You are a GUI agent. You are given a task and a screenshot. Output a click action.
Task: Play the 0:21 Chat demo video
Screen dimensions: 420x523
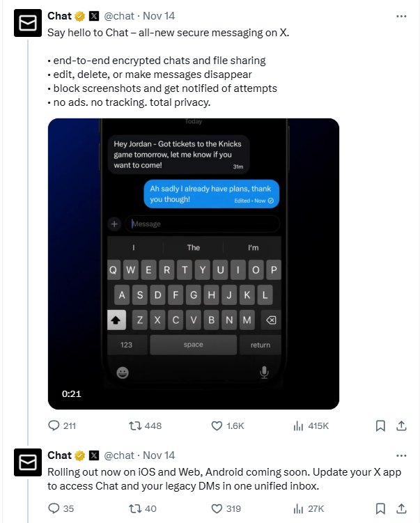(193, 263)
